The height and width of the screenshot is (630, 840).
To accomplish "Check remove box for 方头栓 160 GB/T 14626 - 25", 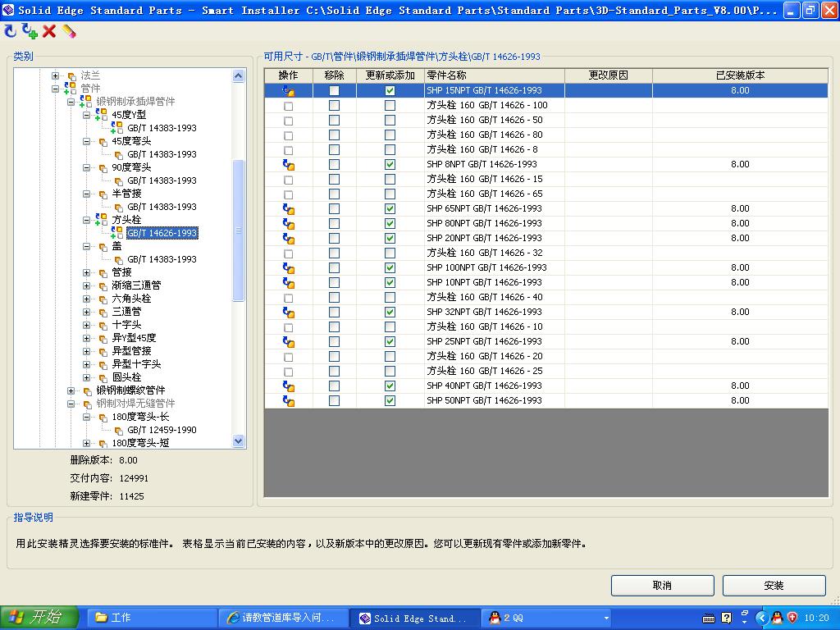I will (x=335, y=371).
